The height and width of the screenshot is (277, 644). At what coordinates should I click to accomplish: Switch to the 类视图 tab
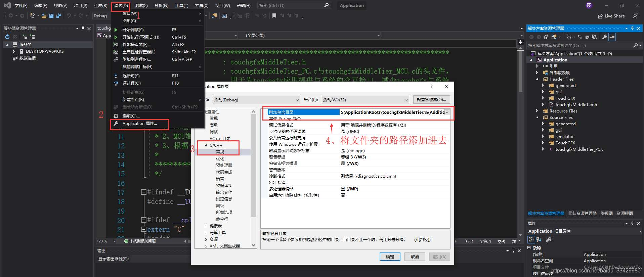[x=606, y=213]
